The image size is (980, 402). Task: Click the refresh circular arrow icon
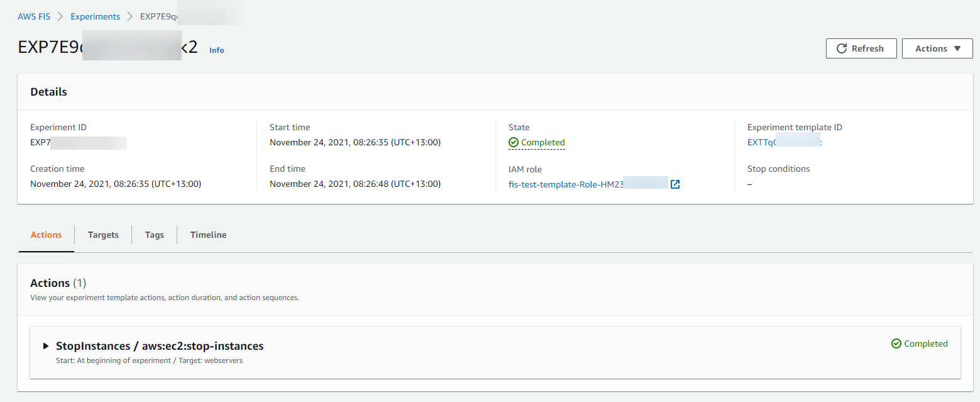842,48
